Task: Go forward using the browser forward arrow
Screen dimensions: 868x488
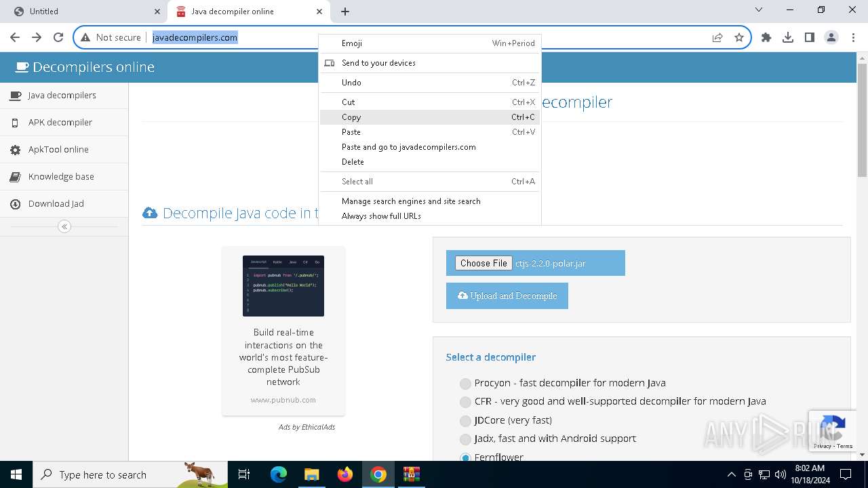Action: (37, 37)
